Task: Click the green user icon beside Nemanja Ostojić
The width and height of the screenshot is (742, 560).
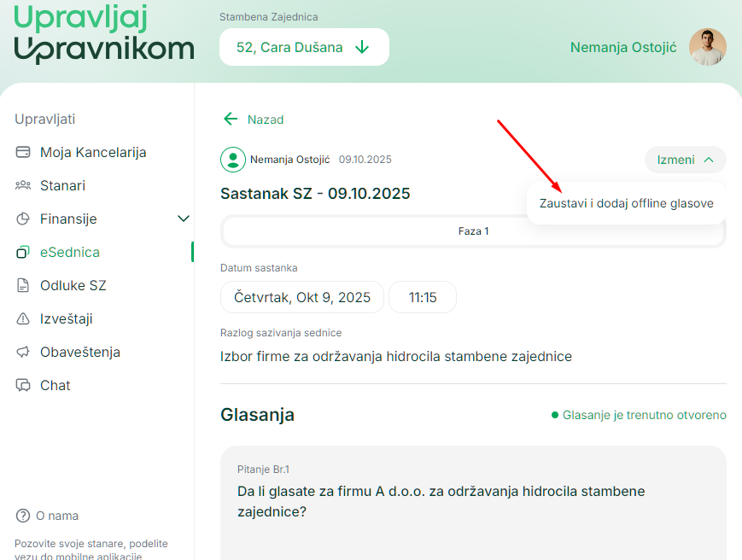Action: 231,159
